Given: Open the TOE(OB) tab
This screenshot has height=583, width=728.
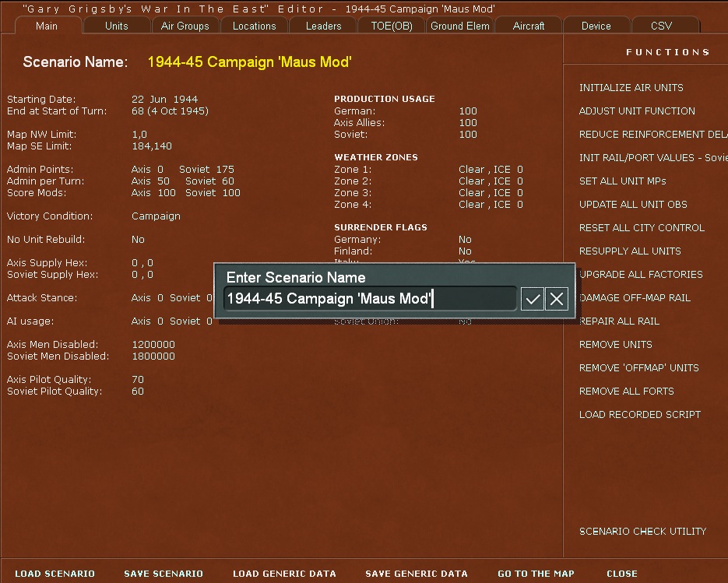Looking at the screenshot, I should pyautogui.click(x=392, y=26).
